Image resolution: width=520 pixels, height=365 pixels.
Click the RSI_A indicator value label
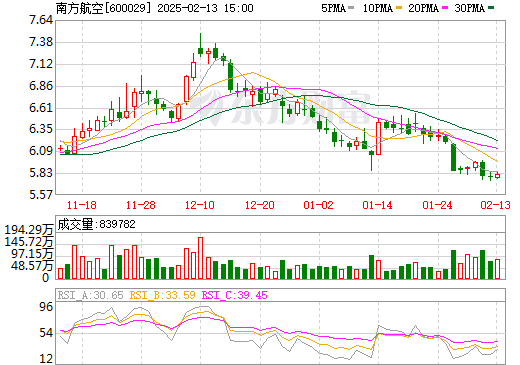[90, 295]
